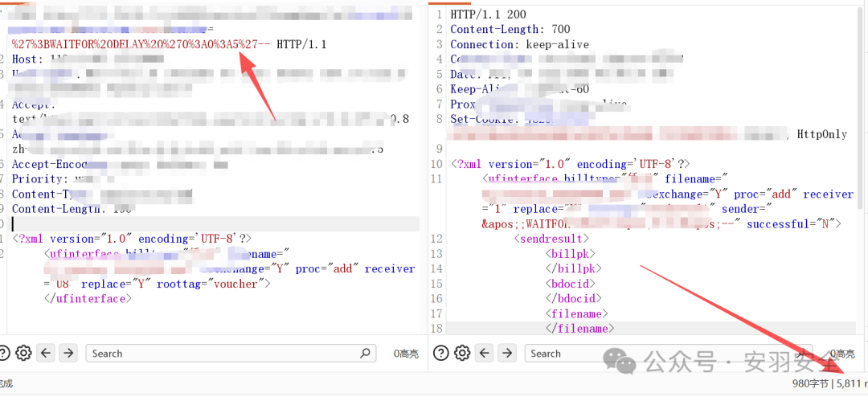Viewport: 868px width, 397px height.
Task: Click the closing </billpk> tag
Action: (574, 268)
